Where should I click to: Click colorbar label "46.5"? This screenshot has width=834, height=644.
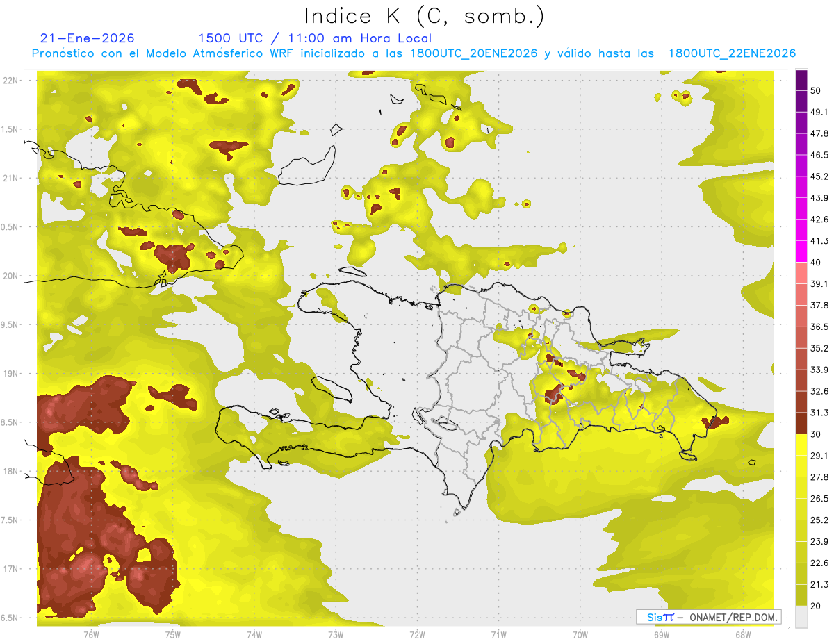coord(819,156)
